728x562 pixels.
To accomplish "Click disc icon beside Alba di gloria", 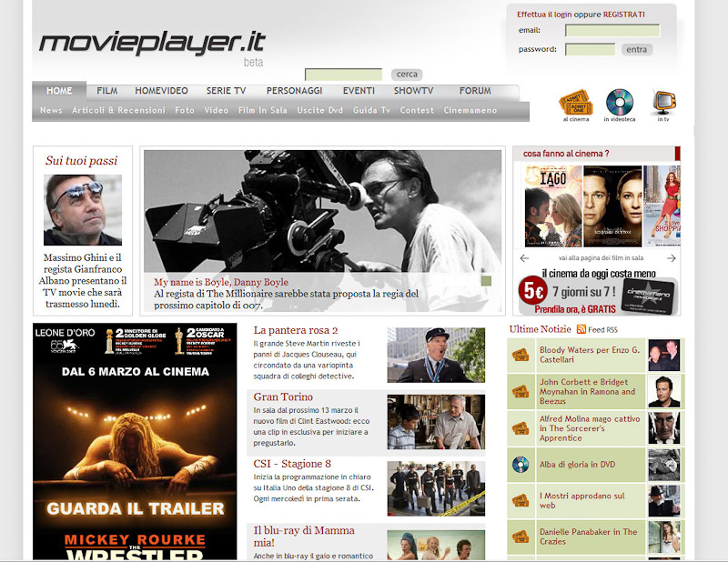I will [520, 465].
